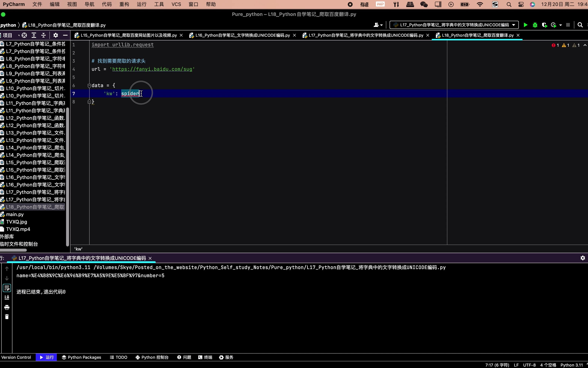This screenshot has width=588, height=368.
Task: Open project panel options with the gear icon
Action: coord(55,35)
